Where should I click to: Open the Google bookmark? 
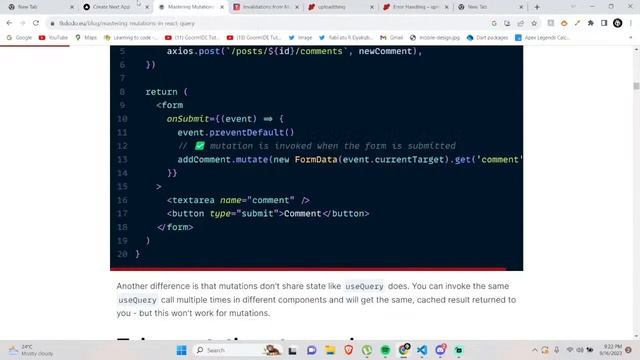point(19,38)
